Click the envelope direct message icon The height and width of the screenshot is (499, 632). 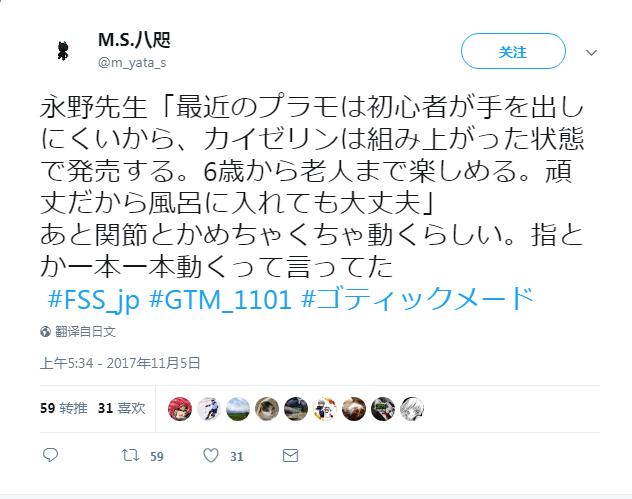coord(290,456)
